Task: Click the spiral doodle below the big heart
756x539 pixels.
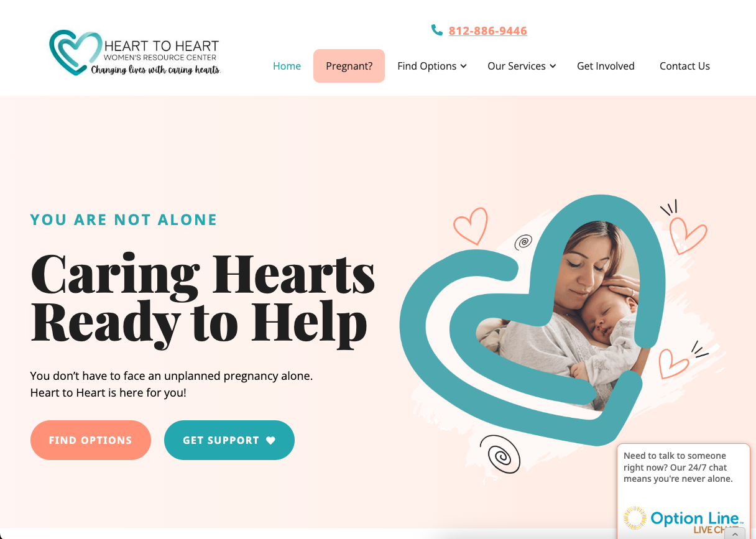Action: click(500, 454)
